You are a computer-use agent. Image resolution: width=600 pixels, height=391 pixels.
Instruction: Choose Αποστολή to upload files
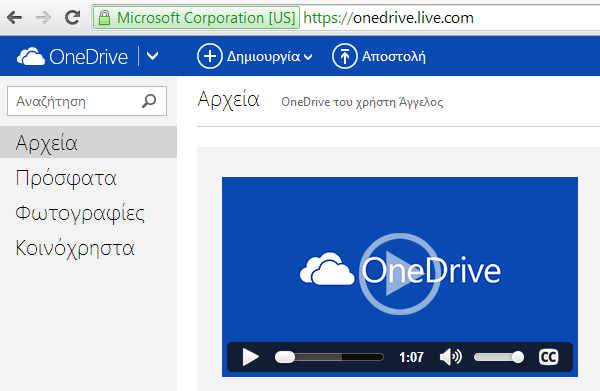click(x=394, y=57)
